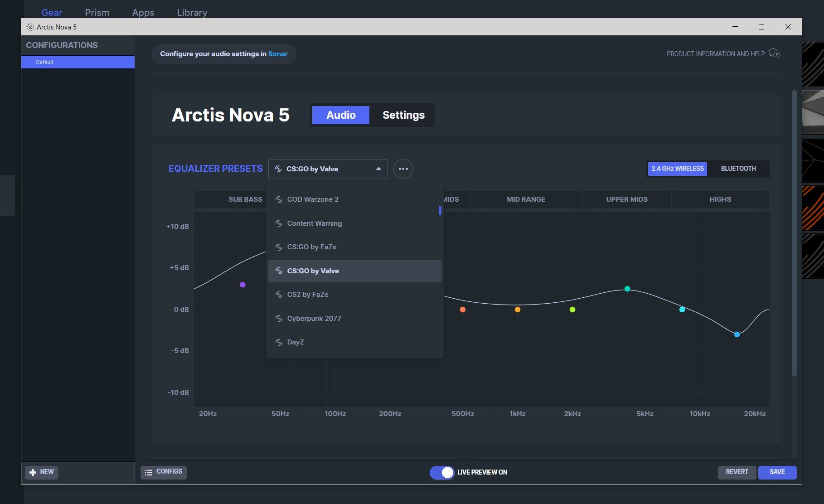The width and height of the screenshot is (824, 504).
Task: Open the Library tab in the background window
Action: [x=192, y=12]
